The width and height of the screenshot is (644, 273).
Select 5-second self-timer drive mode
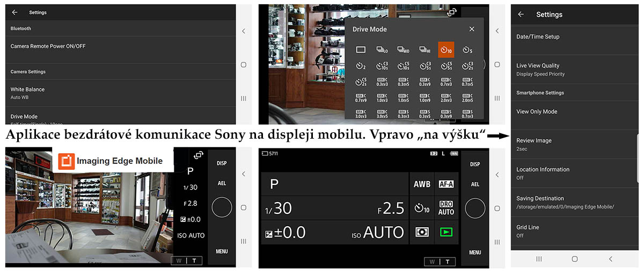pos(467,49)
